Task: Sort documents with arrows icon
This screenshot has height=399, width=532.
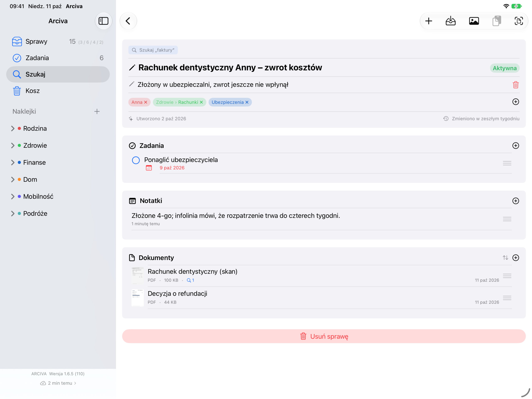Action: click(505, 257)
